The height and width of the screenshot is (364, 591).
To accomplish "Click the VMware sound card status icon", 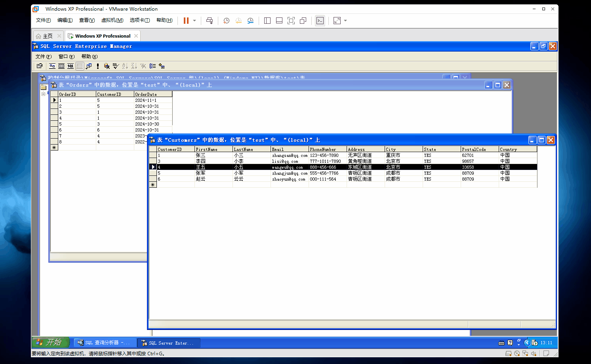I will [534, 354].
